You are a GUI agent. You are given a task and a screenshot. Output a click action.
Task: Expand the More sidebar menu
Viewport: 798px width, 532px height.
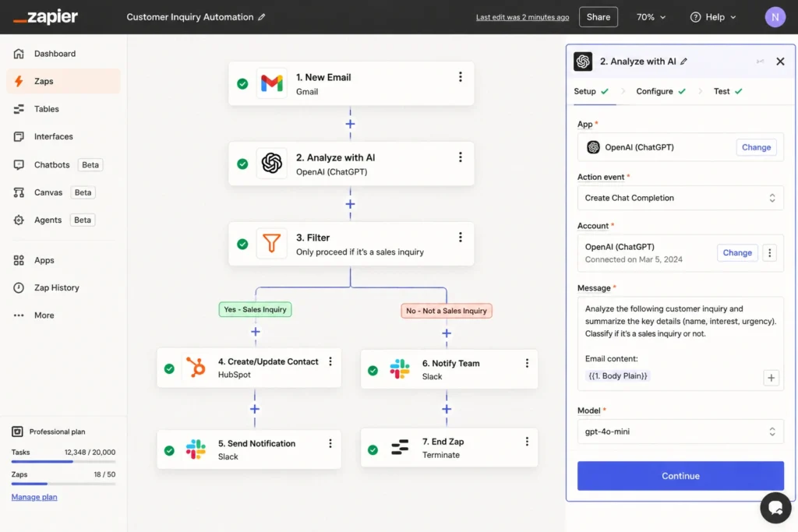[x=63, y=315]
